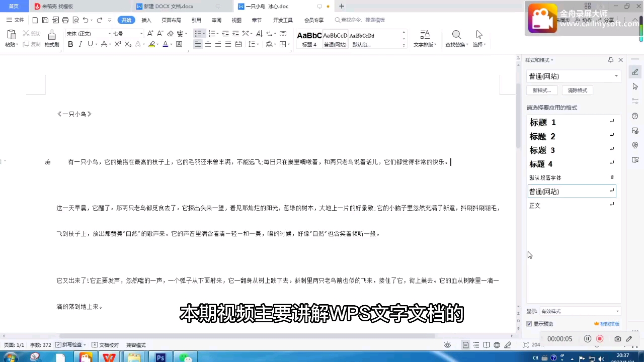The width and height of the screenshot is (644, 362).
Task: Undo the last action
Action: 86,20
